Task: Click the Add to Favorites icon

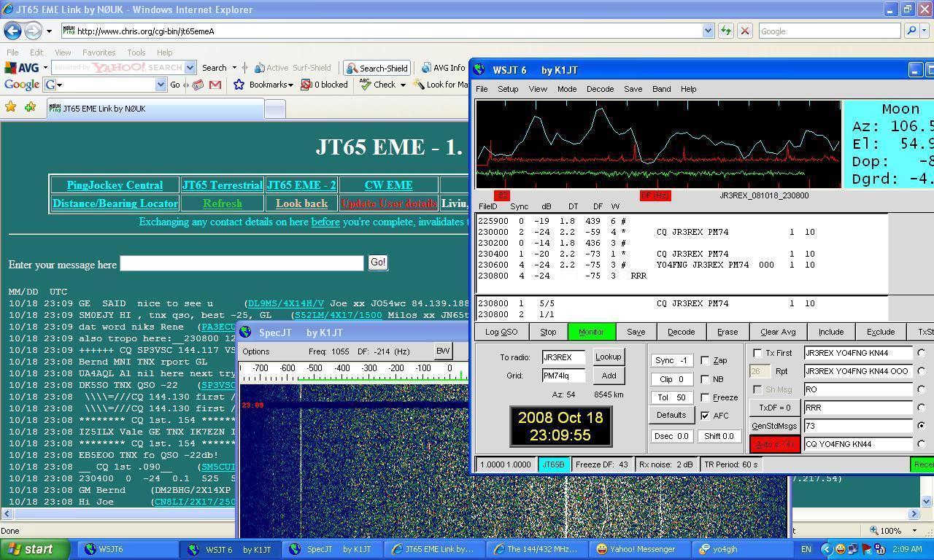Action: coord(30,108)
